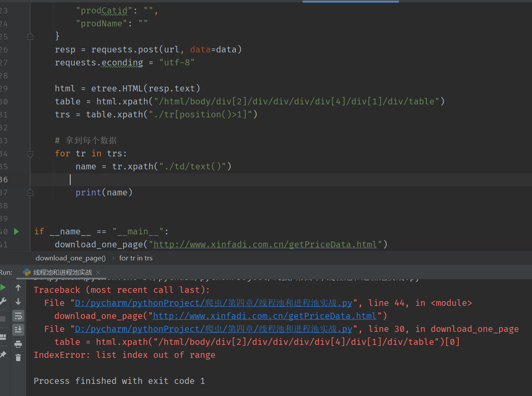
Task: Run the script from the gutter icon on line 40
Action: (x=16, y=231)
